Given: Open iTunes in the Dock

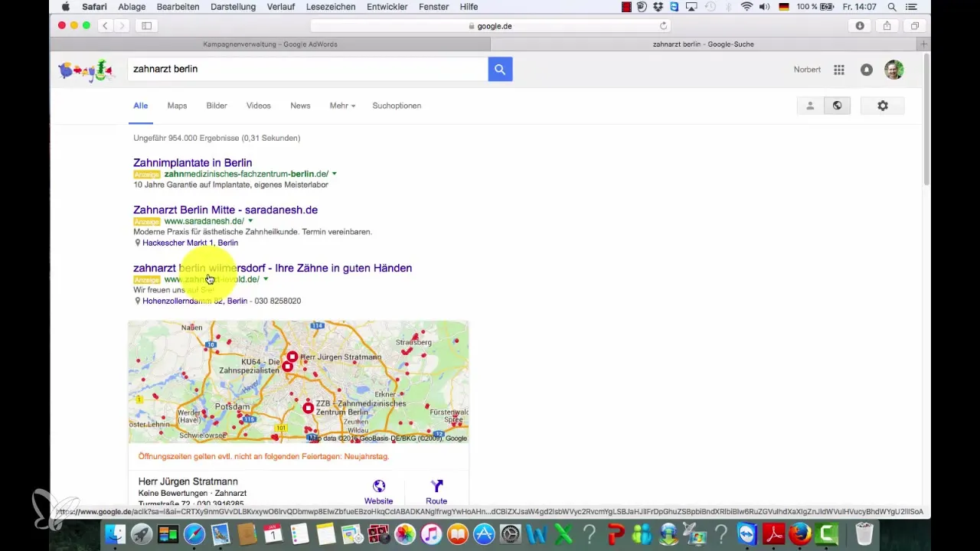Looking at the screenshot, I should [x=432, y=533].
